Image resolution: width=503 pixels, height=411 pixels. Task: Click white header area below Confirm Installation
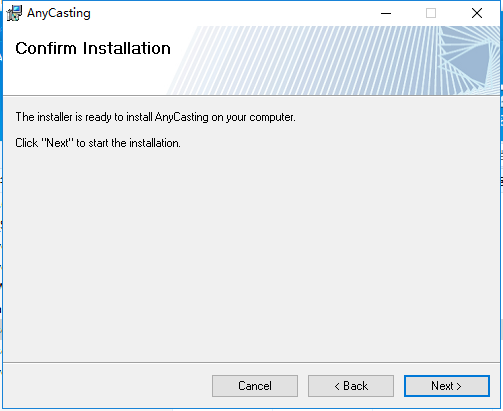pyautogui.click(x=83, y=77)
